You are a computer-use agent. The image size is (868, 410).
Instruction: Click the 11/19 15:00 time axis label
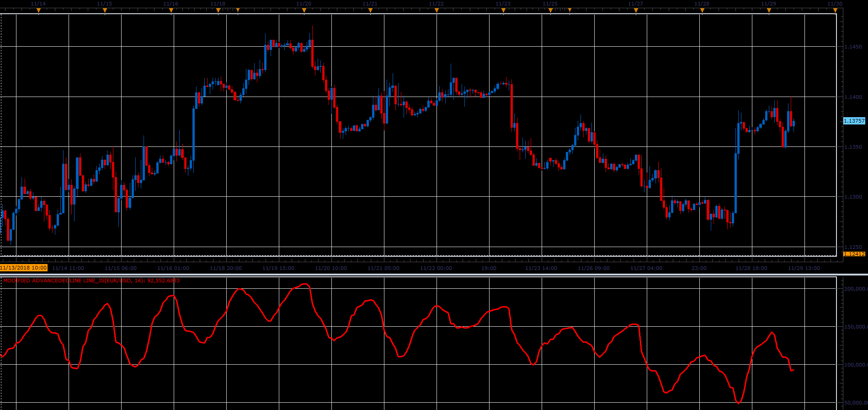[x=278, y=268]
